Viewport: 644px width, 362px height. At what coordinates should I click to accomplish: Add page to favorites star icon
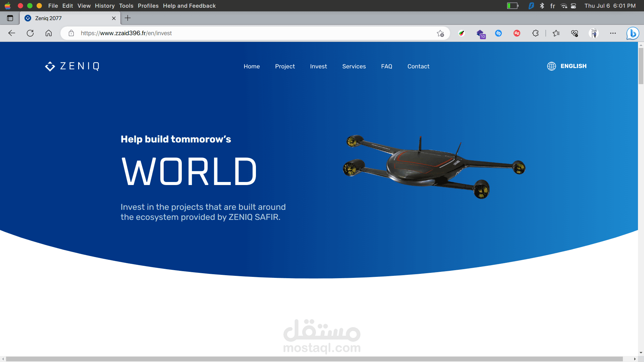click(440, 33)
